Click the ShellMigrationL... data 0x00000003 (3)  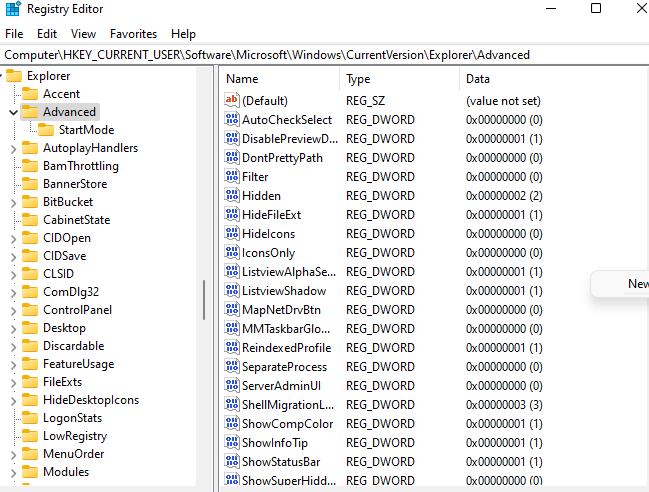point(504,405)
